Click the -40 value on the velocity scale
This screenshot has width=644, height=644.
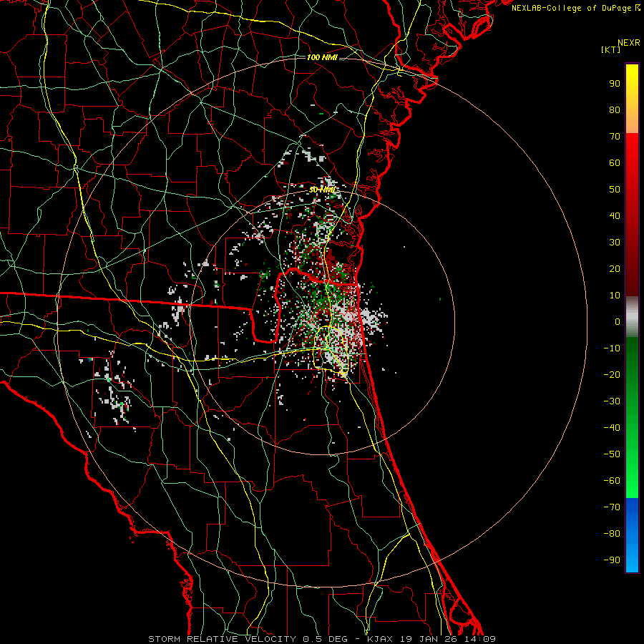[x=612, y=428]
